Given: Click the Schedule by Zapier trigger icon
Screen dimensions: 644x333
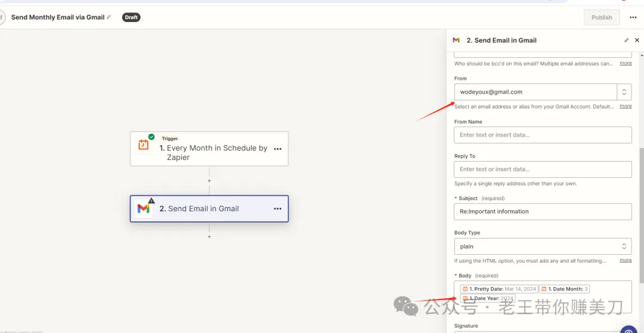Looking at the screenshot, I should [x=143, y=144].
